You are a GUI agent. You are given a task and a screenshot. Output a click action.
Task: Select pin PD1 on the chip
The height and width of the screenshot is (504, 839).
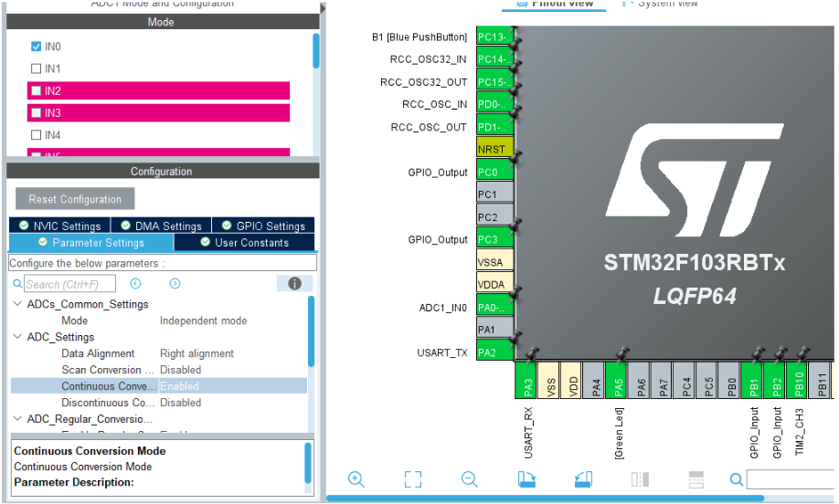[x=495, y=127]
